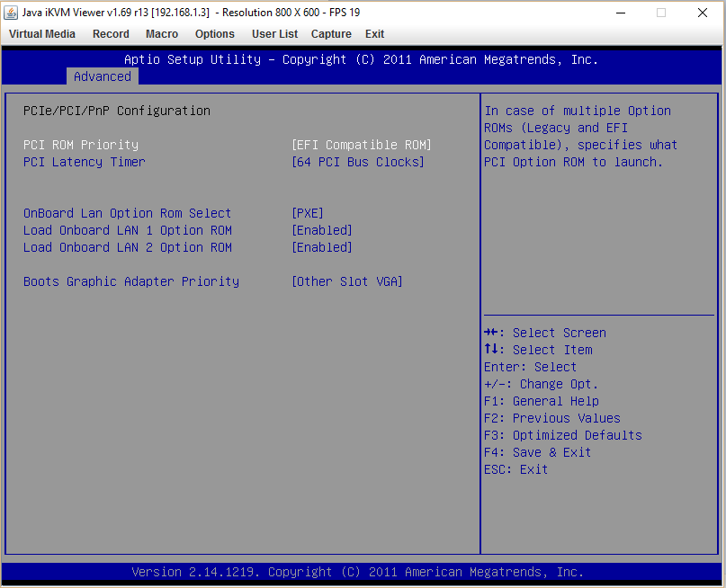
Task: Select Boots Graphic Adapter Priority setting
Action: click(131, 281)
